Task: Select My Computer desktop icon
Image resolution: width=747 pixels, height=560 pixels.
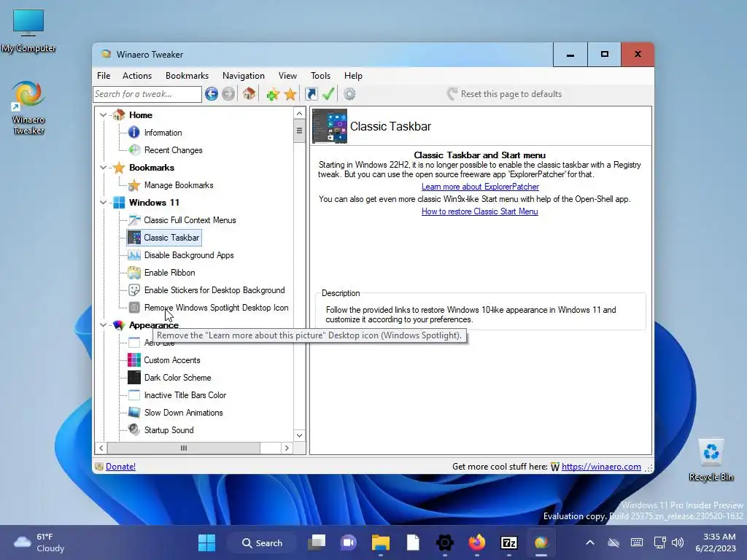Action: tap(28, 31)
